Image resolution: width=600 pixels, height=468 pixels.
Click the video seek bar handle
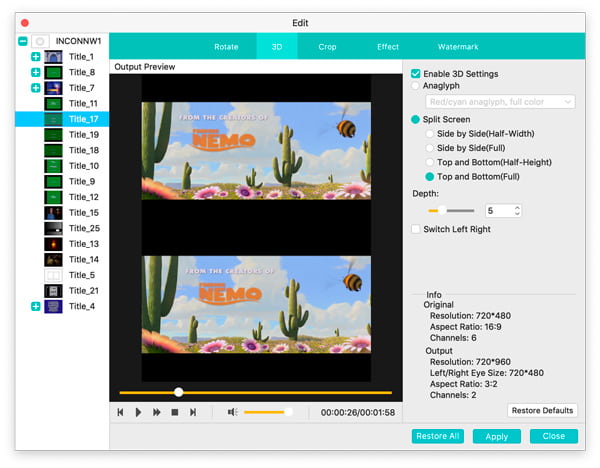click(179, 392)
